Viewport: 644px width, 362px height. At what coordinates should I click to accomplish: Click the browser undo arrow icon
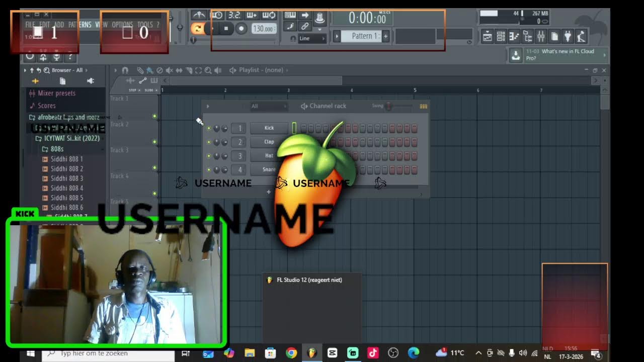pos(39,70)
